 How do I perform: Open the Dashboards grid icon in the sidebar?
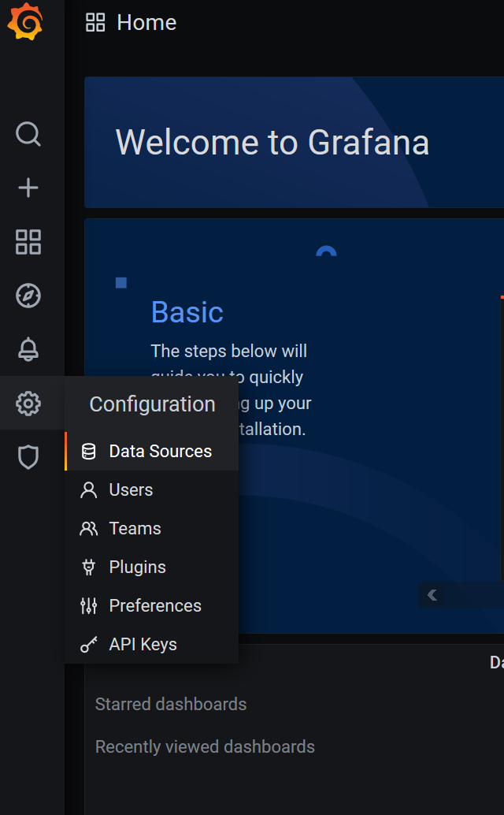(x=28, y=242)
